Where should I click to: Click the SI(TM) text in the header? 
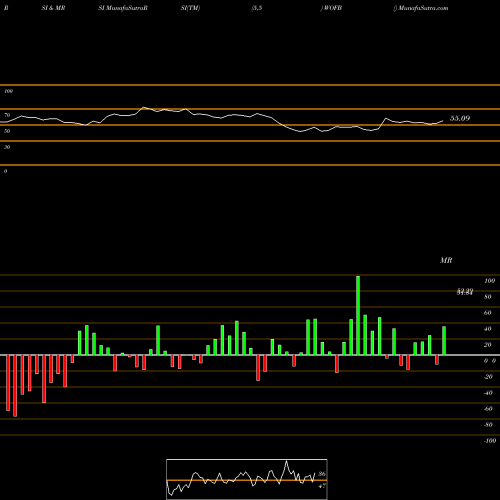[190, 8]
